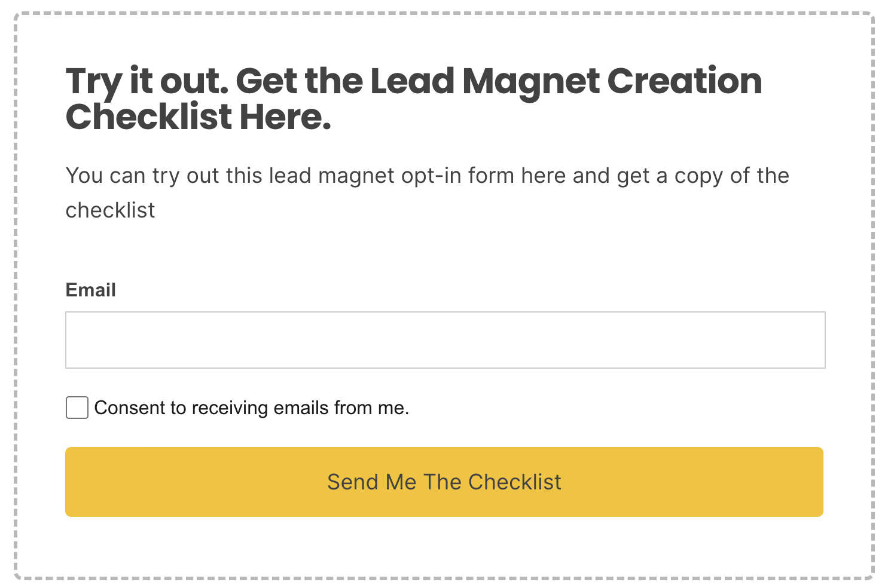Tick the square box beside the Consent text

(x=77, y=408)
